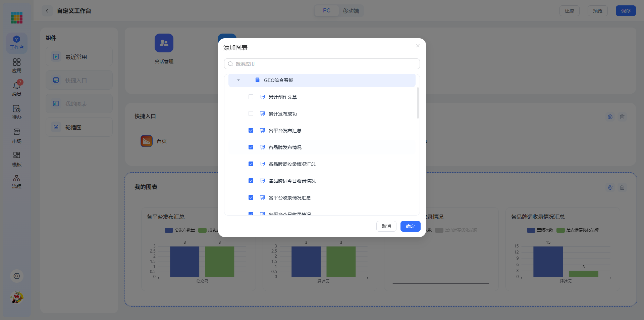This screenshot has height=320, width=644.
Task: Uncheck the 各品牌词今日收录情况 checkbox
Action: [x=251, y=181]
